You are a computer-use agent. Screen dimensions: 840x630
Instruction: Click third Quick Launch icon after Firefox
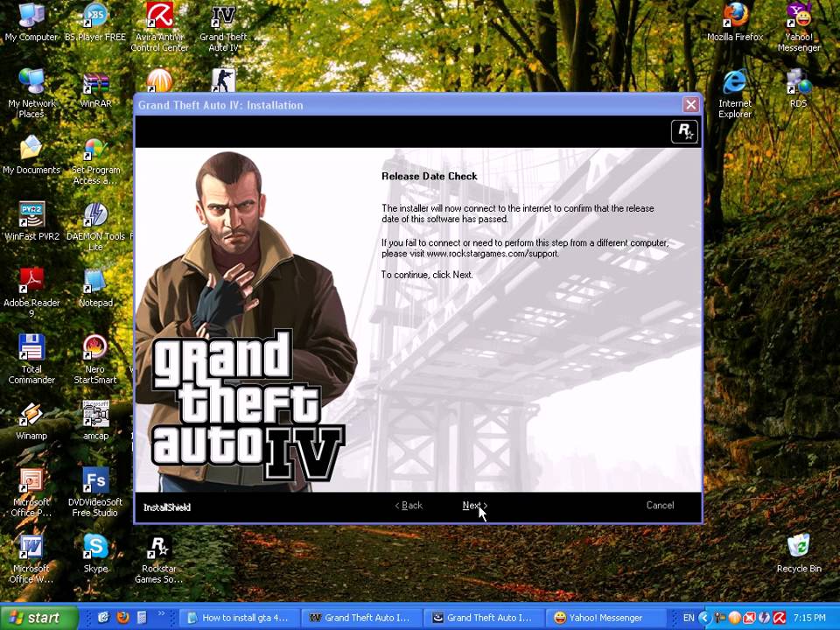pyautogui.click(x=142, y=618)
